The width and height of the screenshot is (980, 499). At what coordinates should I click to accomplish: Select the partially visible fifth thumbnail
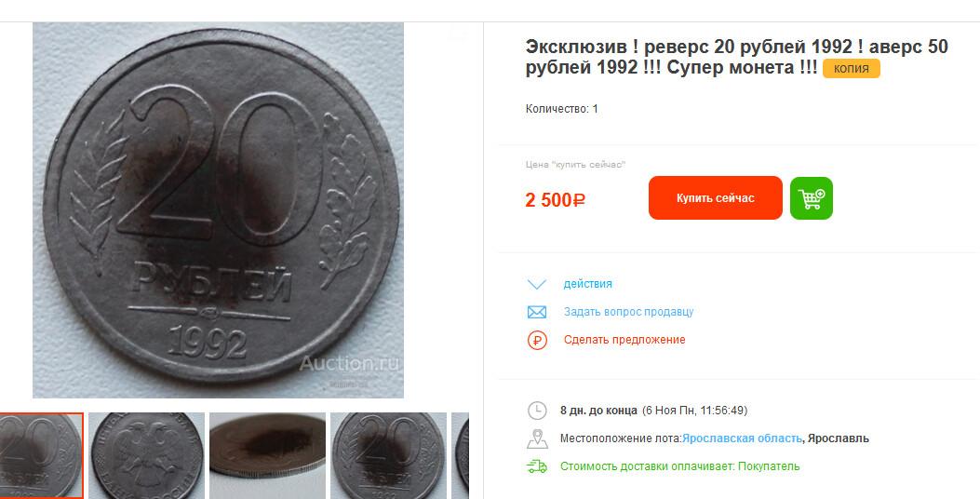click(460, 456)
